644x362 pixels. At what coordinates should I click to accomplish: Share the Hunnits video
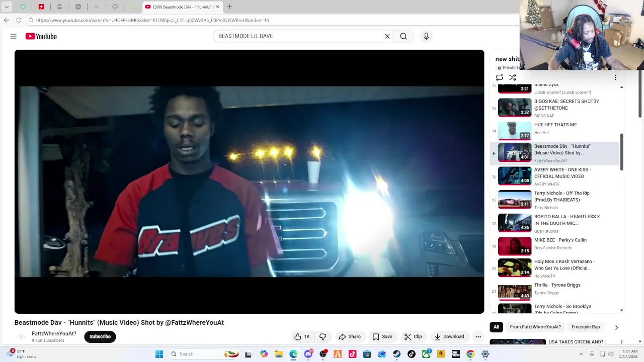point(350,337)
